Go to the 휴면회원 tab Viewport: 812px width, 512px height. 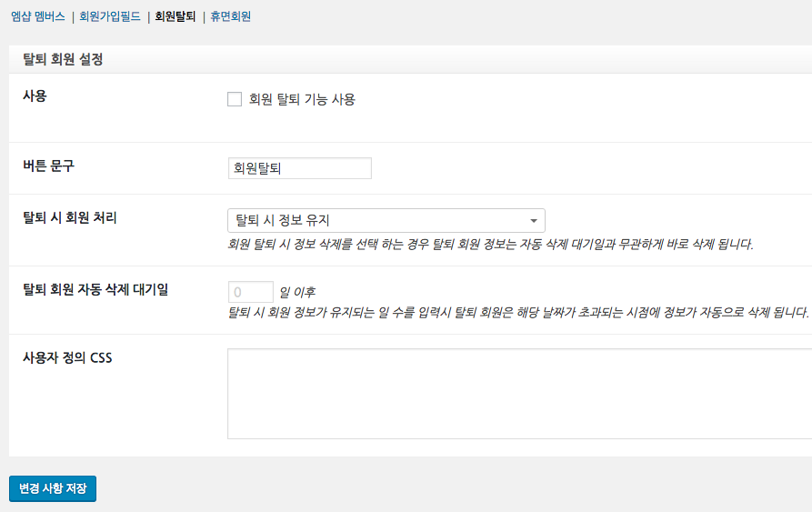231,16
